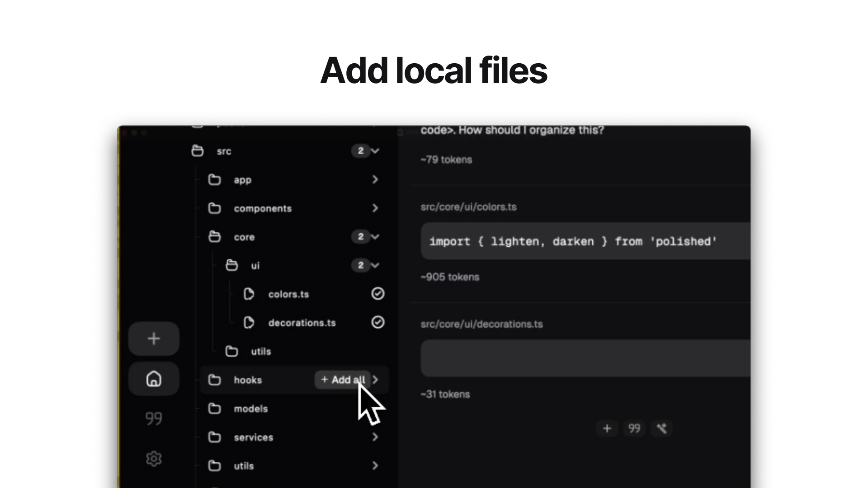Open the Home view in sidebar
Image resolution: width=868 pixels, height=488 pixels.
[x=154, y=379]
